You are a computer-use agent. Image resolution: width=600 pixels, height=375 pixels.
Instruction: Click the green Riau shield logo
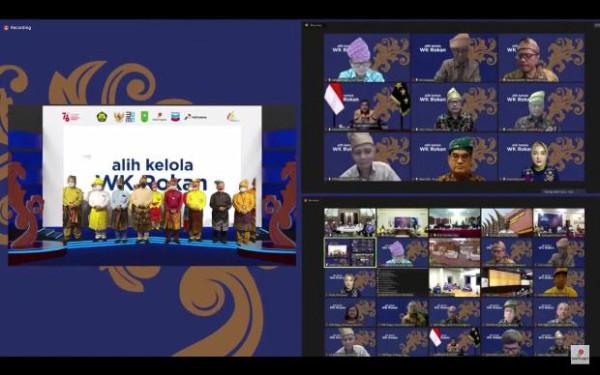pyautogui.click(x=144, y=117)
